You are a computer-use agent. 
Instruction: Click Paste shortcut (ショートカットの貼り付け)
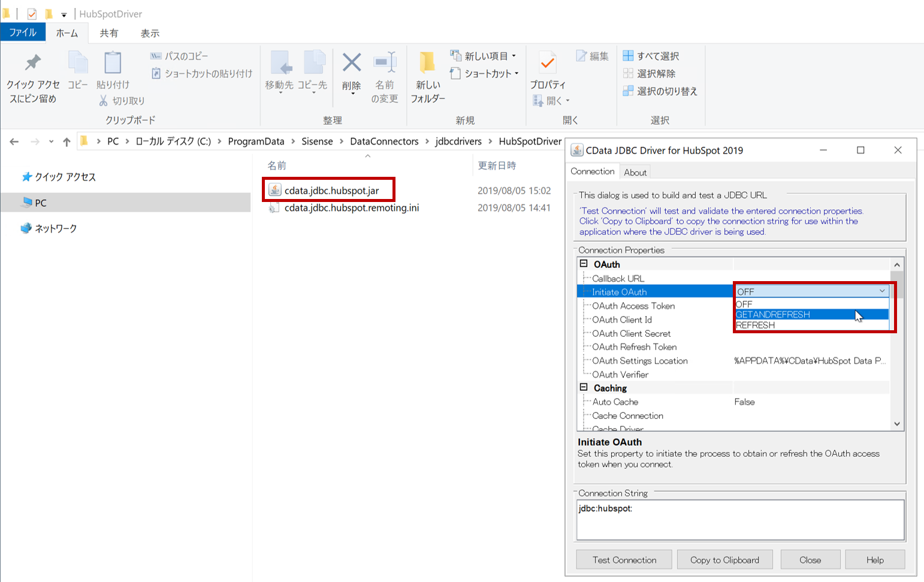tap(201, 73)
